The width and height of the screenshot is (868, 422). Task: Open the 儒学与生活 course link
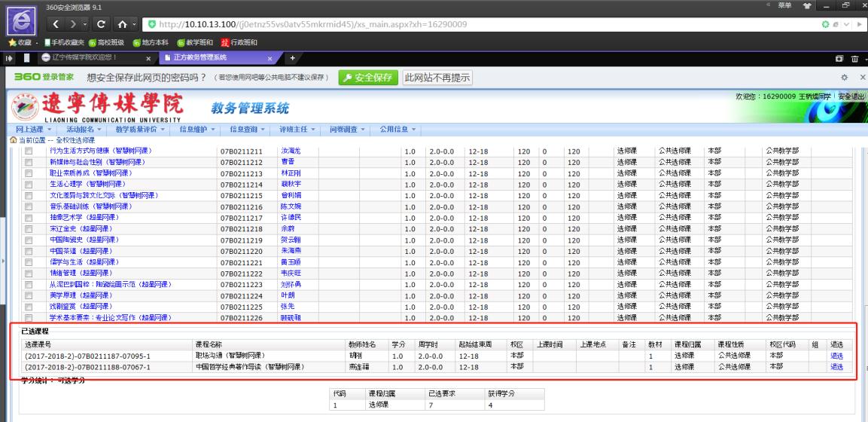[83, 262]
